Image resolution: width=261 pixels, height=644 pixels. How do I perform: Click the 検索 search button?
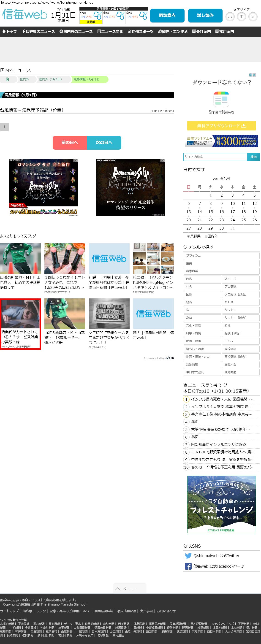coord(253,157)
